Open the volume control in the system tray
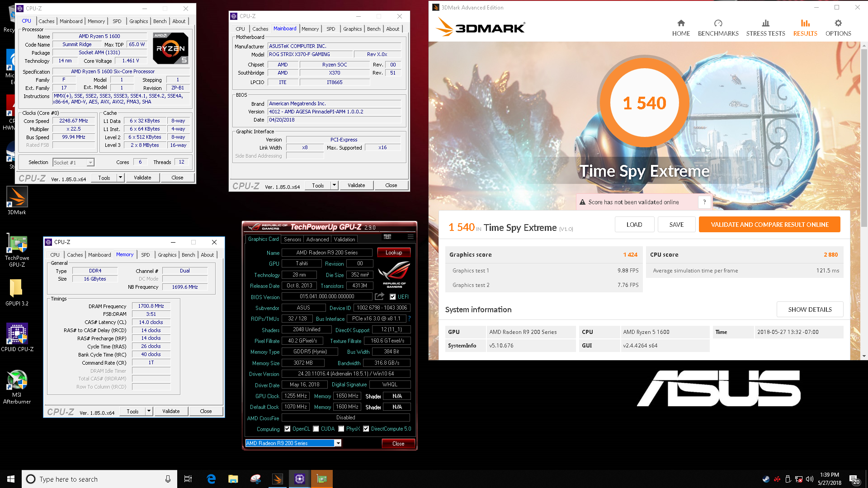This screenshot has height=488, width=868. click(810, 479)
